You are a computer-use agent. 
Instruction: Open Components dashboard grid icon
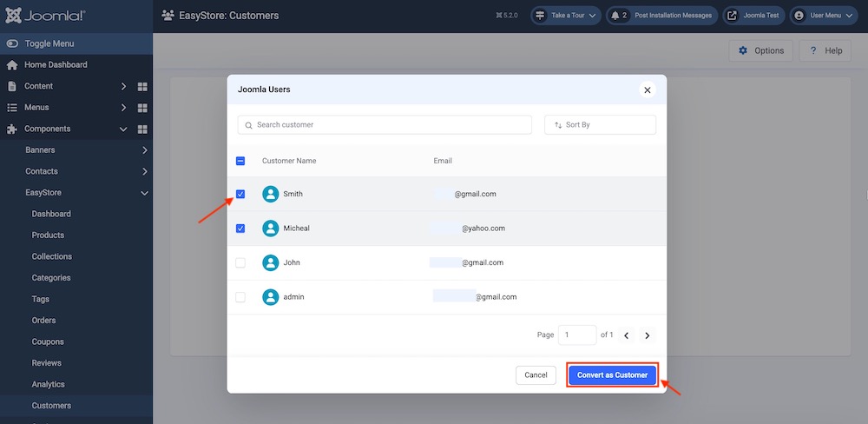point(142,129)
